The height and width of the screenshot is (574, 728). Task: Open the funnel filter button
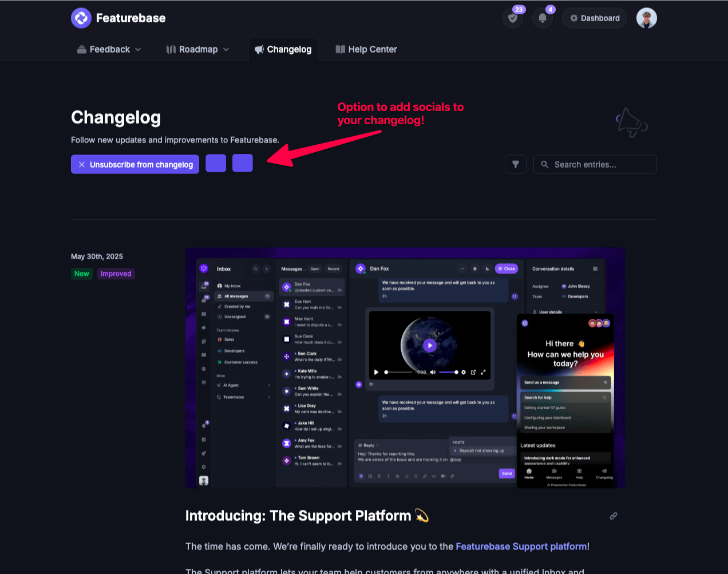tap(516, 164)
